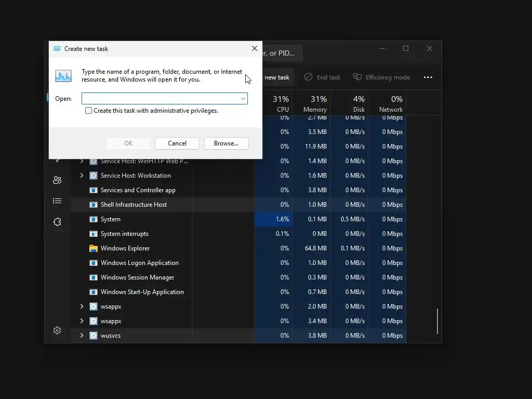
Task: Click the Run dialog graph icon
Action: pos(63,76)
